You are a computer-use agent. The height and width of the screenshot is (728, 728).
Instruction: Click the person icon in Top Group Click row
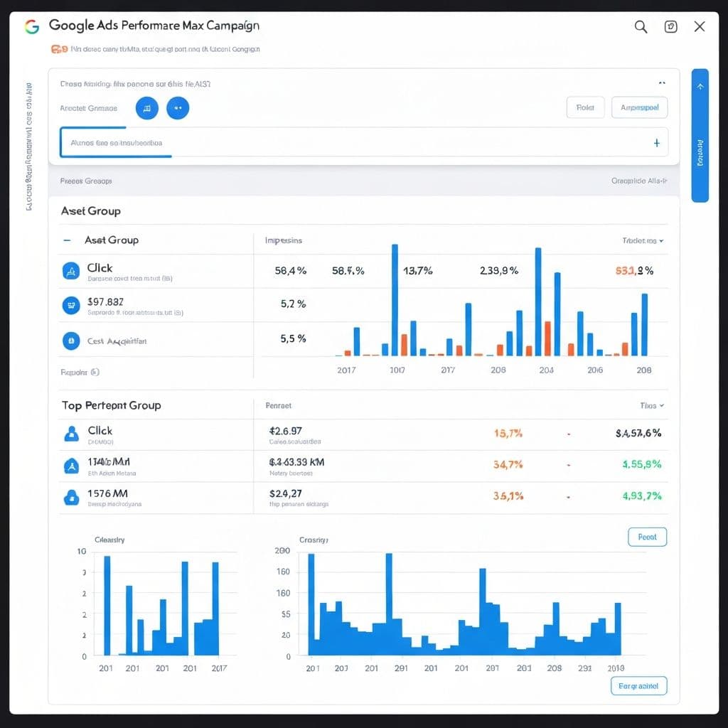tap(70, 434)
